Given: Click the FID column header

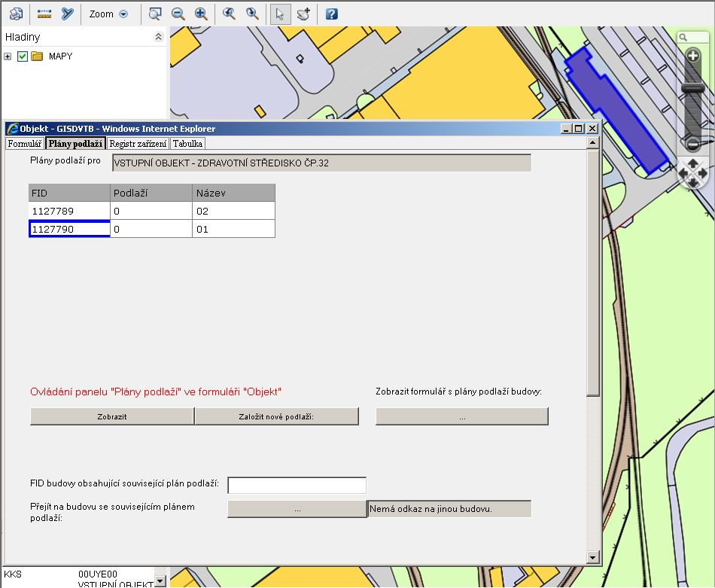Looking at the screenshot, I should 69,193.
